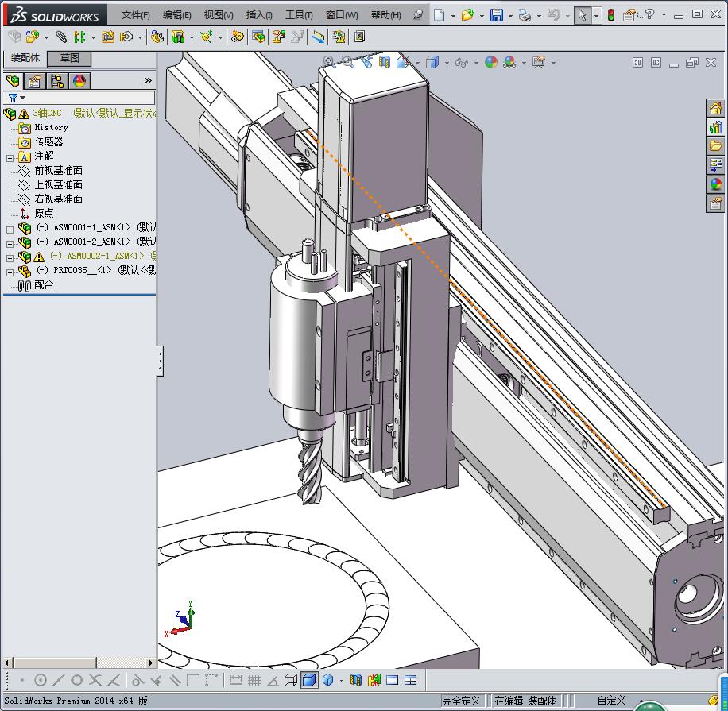Open the 工具(T) menu
The image size is (728, 711).
(x=298, y=15)
